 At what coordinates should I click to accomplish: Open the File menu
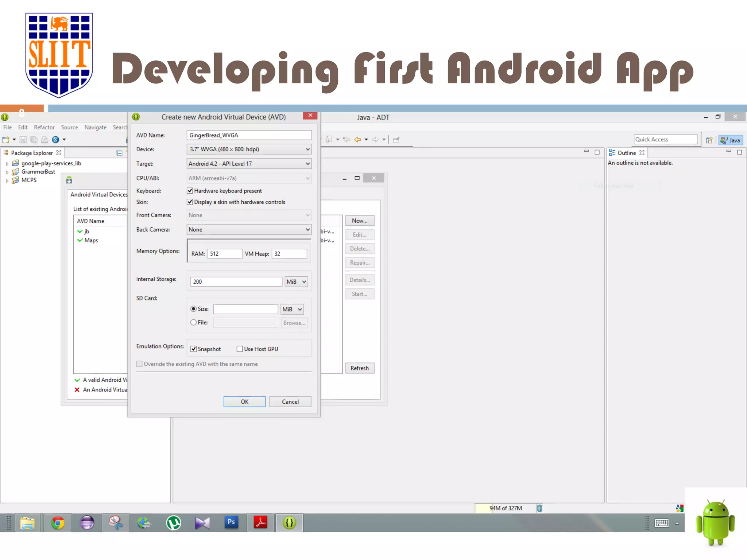[8, 127]
